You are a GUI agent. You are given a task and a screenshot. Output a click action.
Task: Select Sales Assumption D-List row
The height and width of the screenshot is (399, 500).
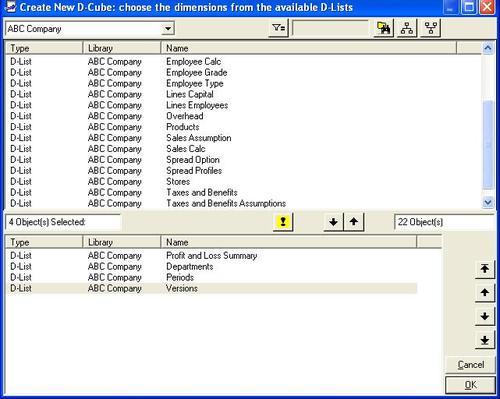click(243, 138)
